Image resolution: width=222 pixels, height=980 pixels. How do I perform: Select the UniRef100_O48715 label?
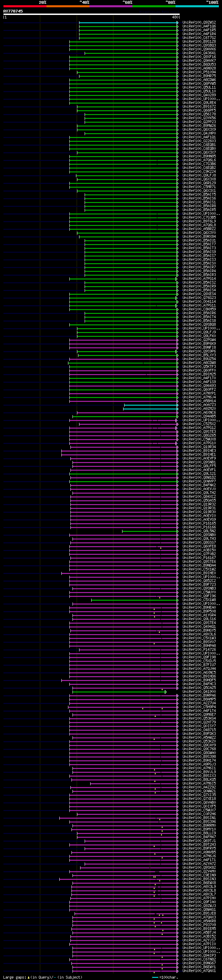pos(199,730)
